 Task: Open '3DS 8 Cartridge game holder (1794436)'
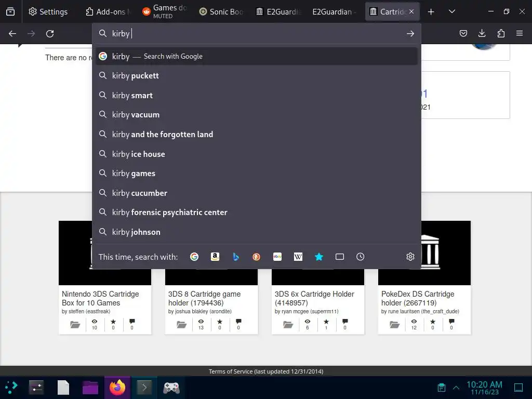pyautogui.click(x=204, y=298)
